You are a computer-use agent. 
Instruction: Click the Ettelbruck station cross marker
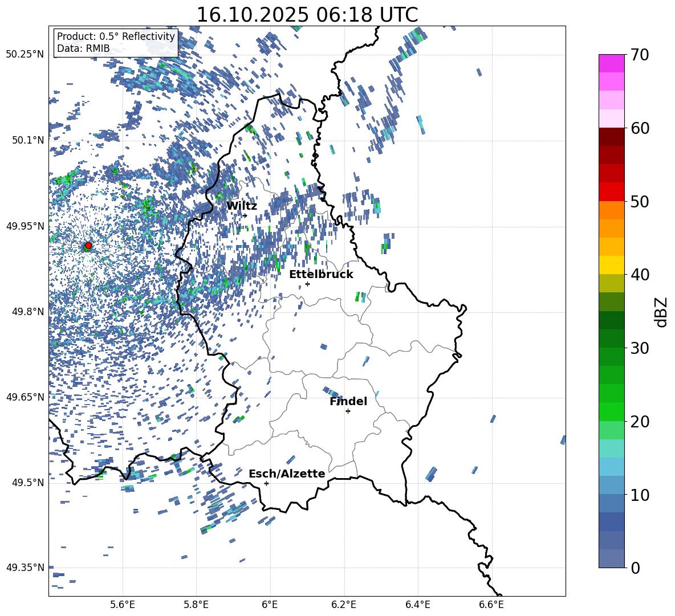[x=307, y=284]
